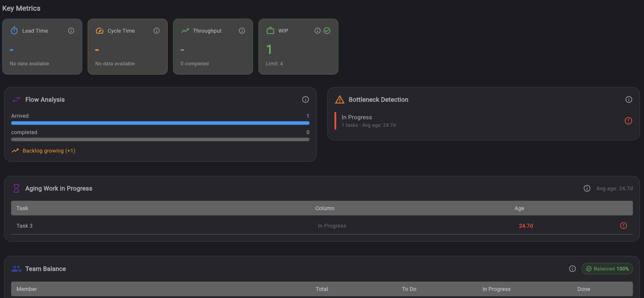Click the WIP briefcase icon
The image size is (644, 298).
click(x=270, y=30)
